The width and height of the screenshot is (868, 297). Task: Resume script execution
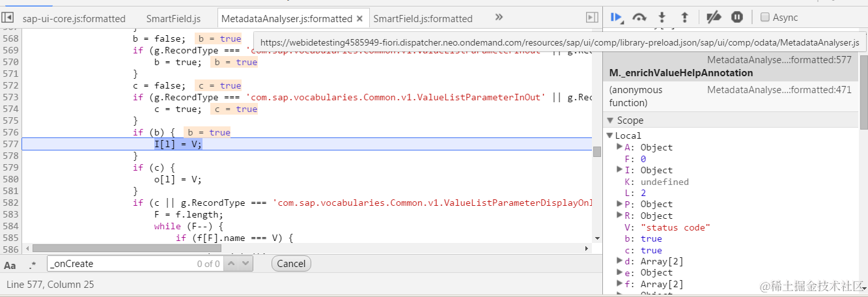tap(617, 18)
